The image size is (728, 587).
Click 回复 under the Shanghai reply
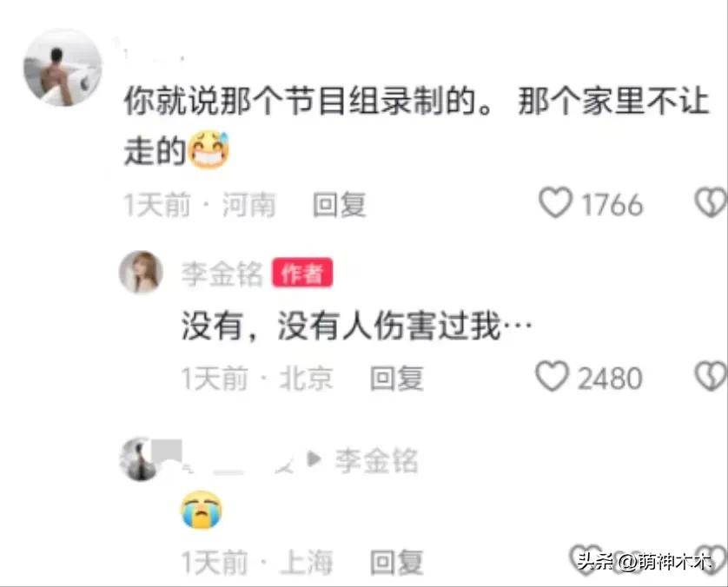point(396,562)
